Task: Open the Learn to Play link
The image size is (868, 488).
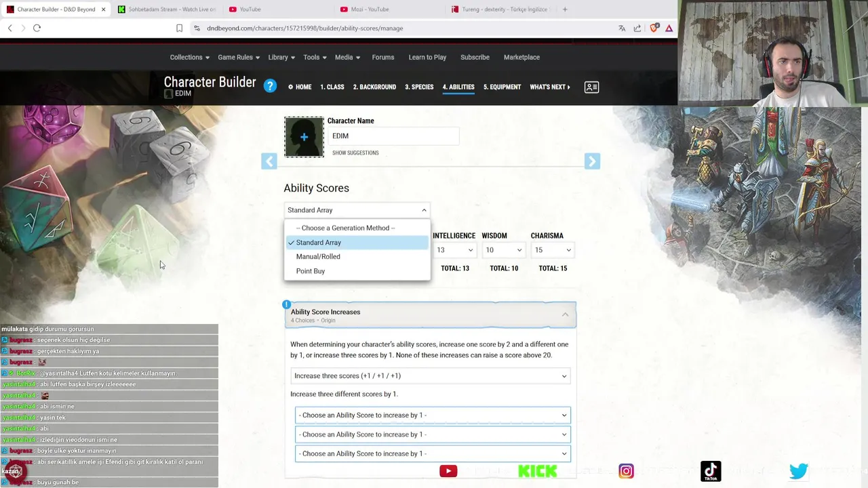Action: point(427,57)
